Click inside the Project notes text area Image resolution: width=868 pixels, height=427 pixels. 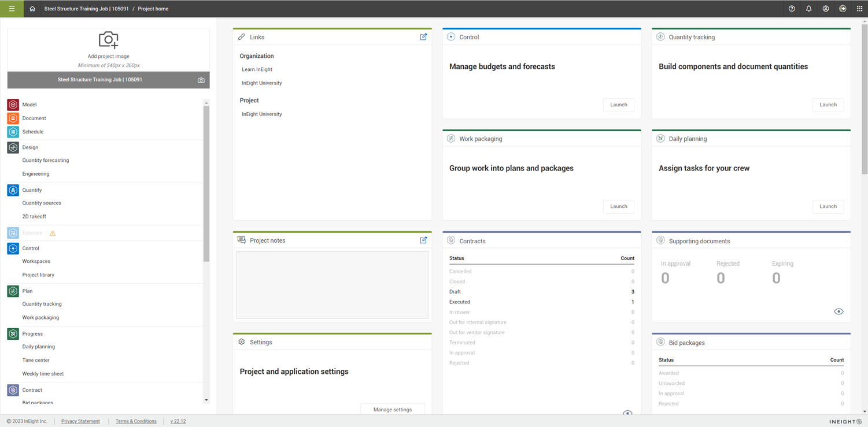pyautogui.click(x=333, y=285)
